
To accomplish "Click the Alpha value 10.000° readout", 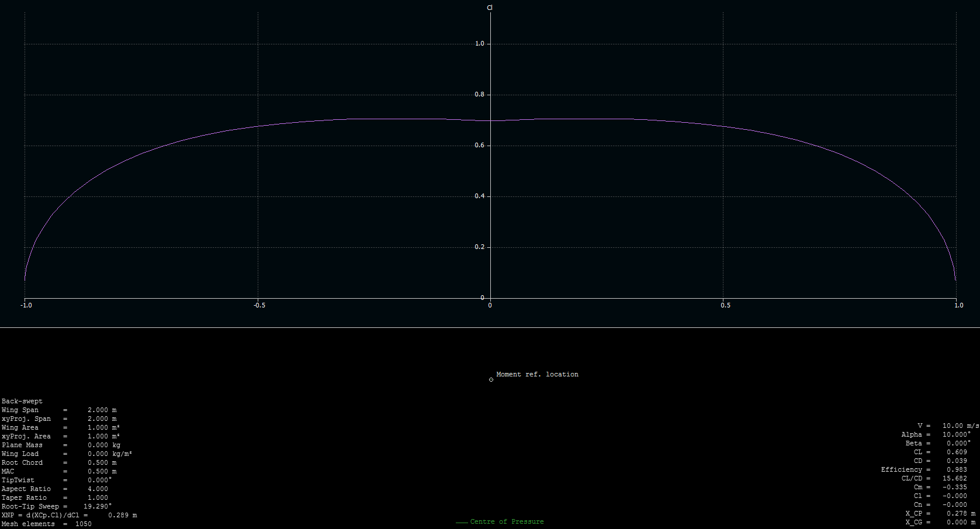I will click(956, 434).
